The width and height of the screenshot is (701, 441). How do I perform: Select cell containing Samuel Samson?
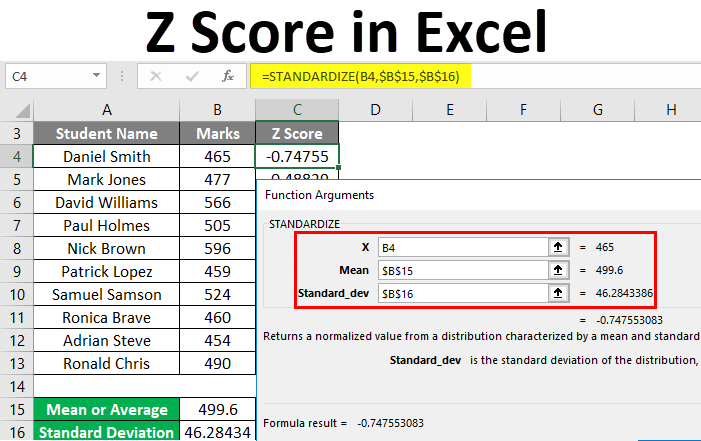point(106,295)
